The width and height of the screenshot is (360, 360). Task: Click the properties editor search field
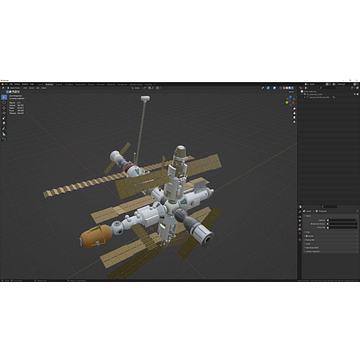pos(330,207)
